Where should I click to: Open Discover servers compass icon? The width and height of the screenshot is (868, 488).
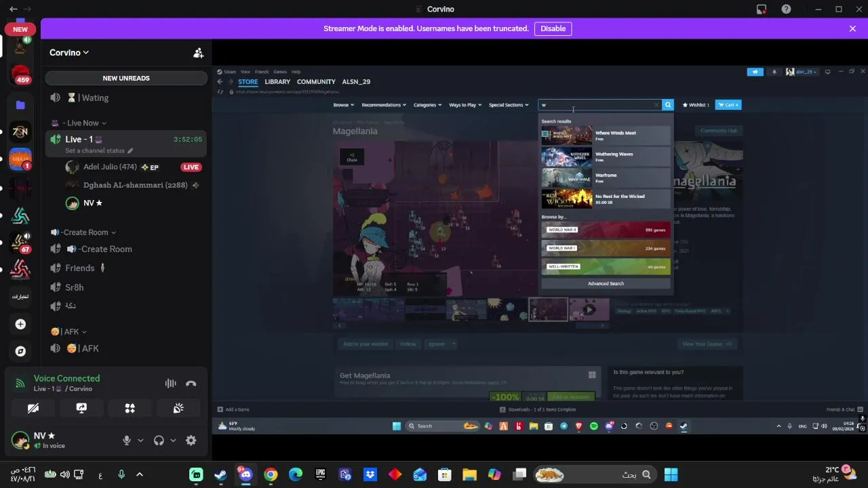click(20, 351)
